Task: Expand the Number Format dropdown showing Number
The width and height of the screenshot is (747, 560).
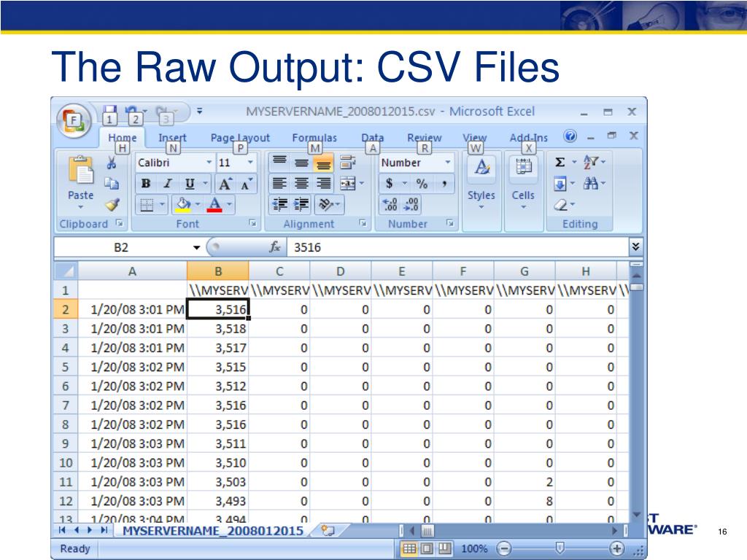Action: (447, 162)
